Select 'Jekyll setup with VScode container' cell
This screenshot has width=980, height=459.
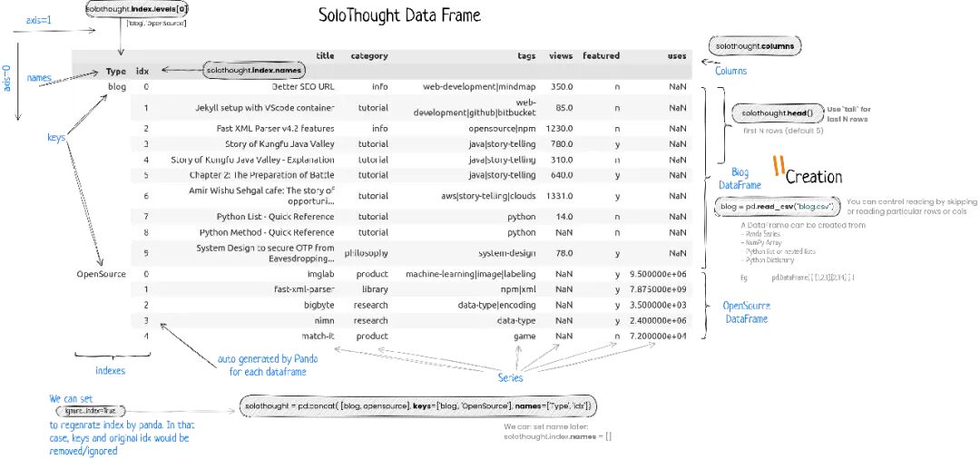265,107
